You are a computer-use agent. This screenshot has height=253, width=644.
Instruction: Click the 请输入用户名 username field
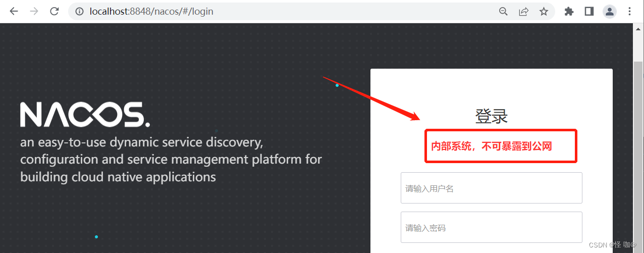pos(491,188)
